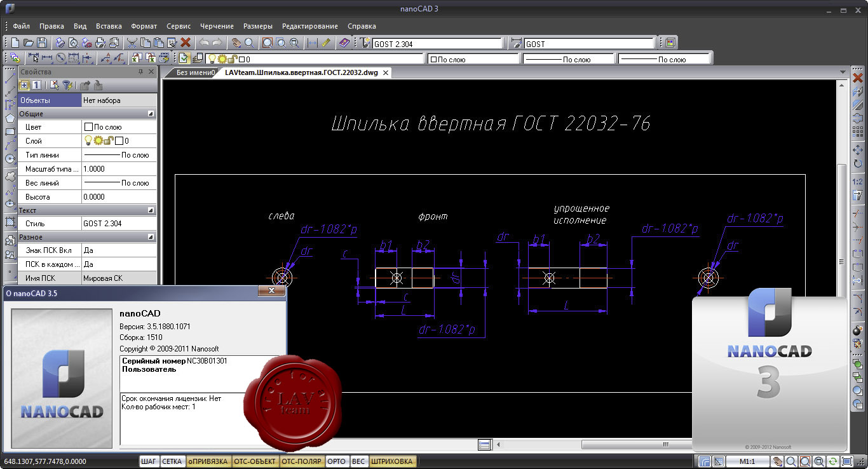Image resolution: width=868 pixels, height=469 pixels.
Task: Select the Linear dimension tool
Action: point(46,58)
